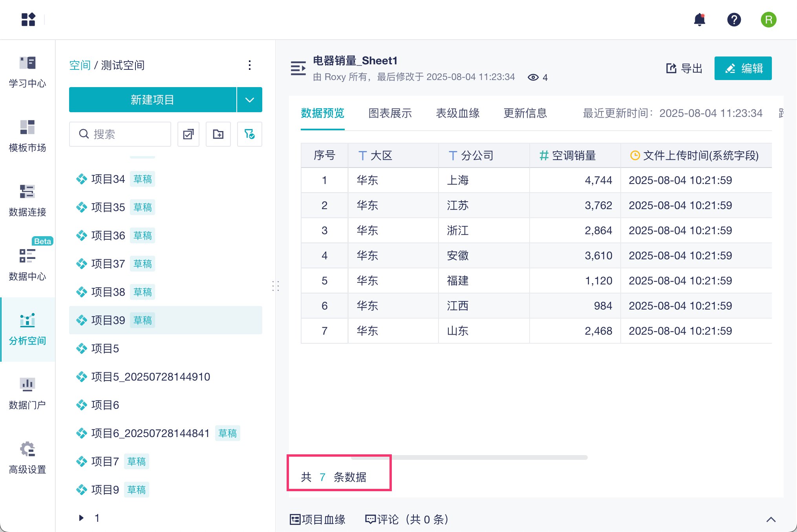Image resolution: width=797 pixels, height=532 pixels.
Task: Open the space three-dot menu
Action: (250, 65)
